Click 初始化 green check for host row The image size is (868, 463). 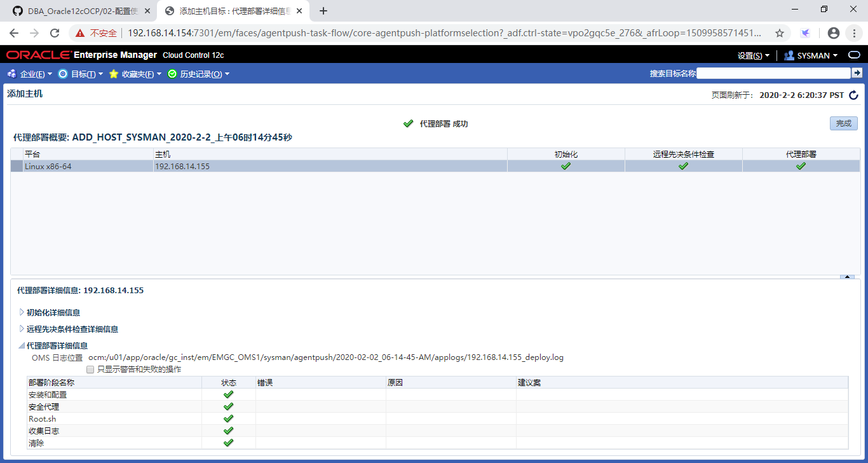tap(566, 166)
